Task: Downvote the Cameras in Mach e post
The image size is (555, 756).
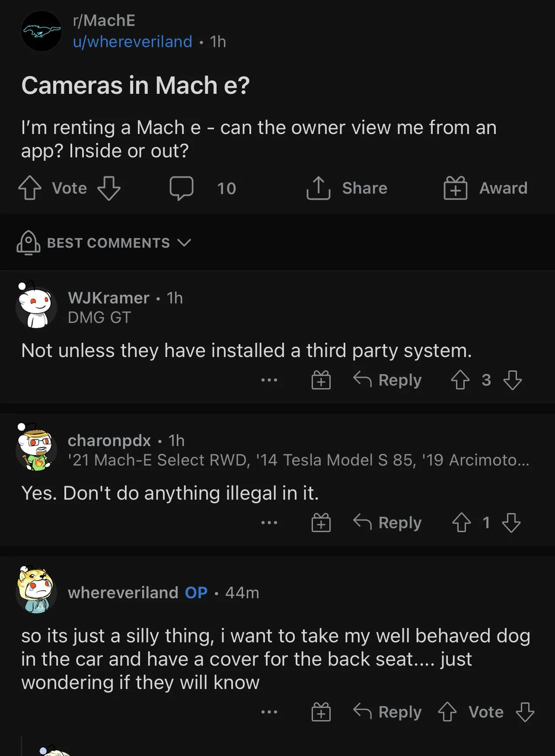Action: (109, 188)
